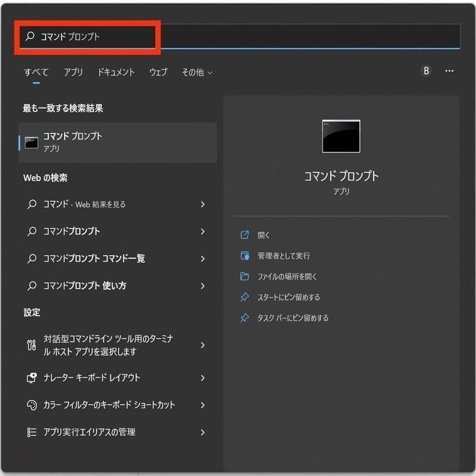
Task: Click 開く to open Command Prompt
Action: tap(263, 235)
